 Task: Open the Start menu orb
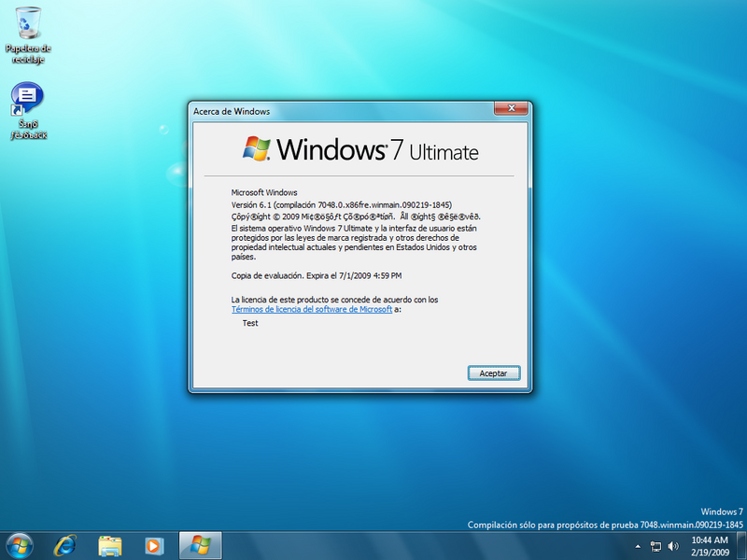pyautogui.click(x=20, y=546)
